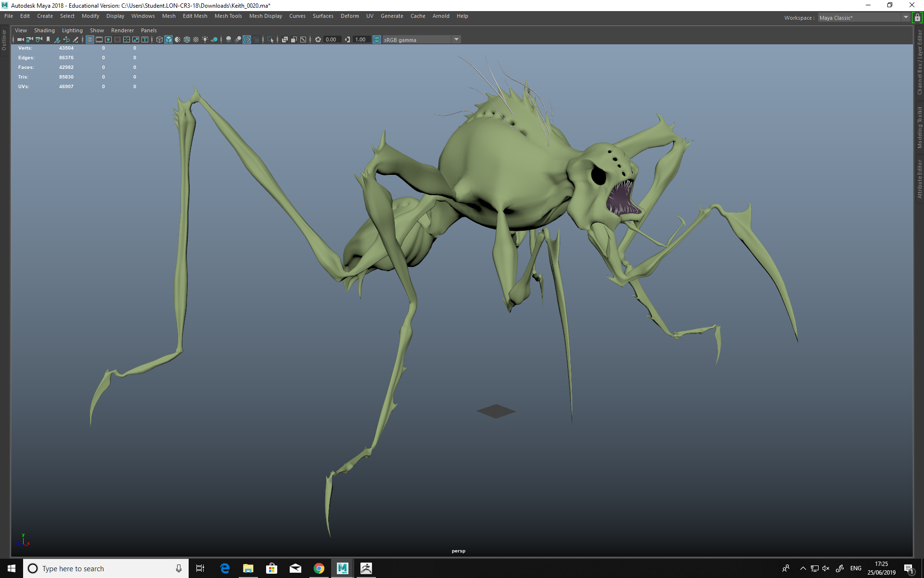
Task: Click the Grease Pencil icon
Action: tap(76, 39)
